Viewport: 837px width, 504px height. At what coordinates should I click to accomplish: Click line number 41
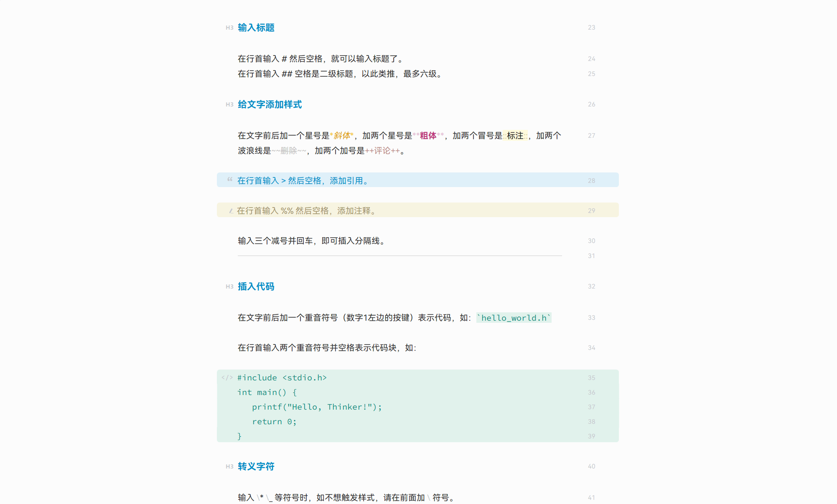tap(591, 498)
